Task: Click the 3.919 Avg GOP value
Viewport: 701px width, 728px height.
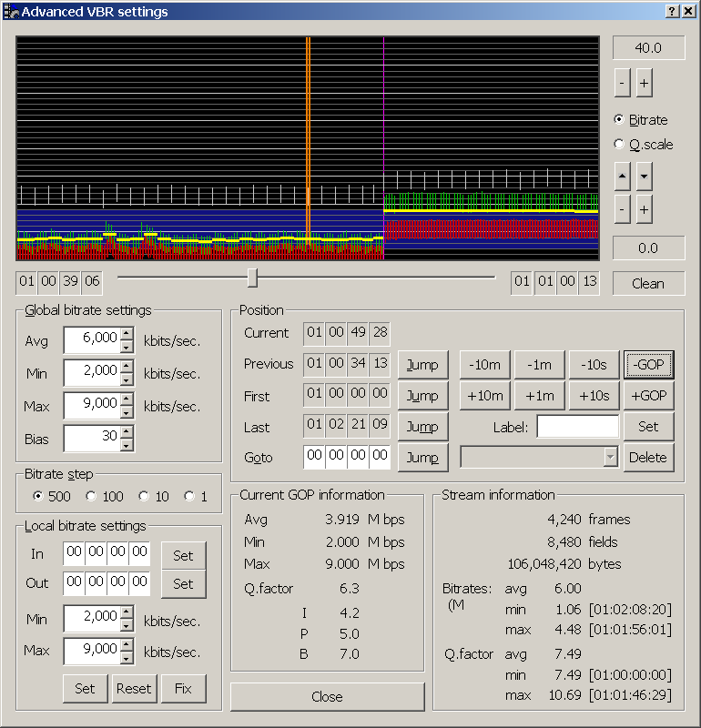Action: 342,519
